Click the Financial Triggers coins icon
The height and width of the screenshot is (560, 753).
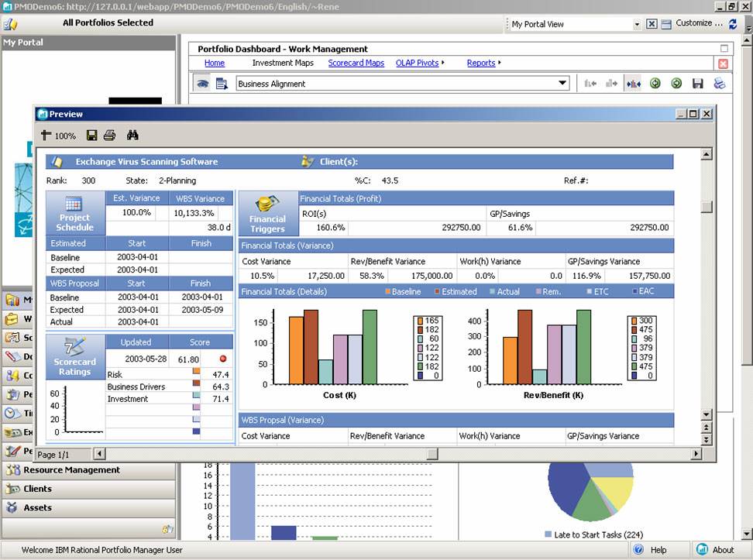[267, 204]
